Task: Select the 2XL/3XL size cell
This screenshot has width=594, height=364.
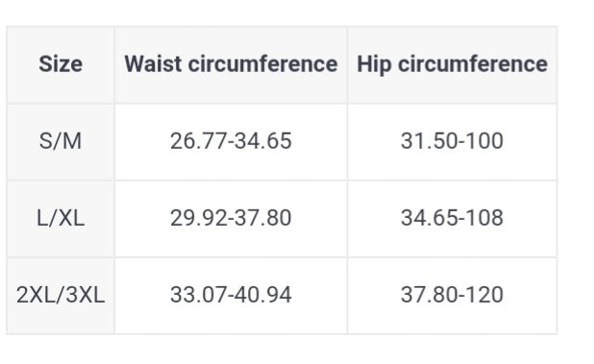Action: tap(61, 295)
